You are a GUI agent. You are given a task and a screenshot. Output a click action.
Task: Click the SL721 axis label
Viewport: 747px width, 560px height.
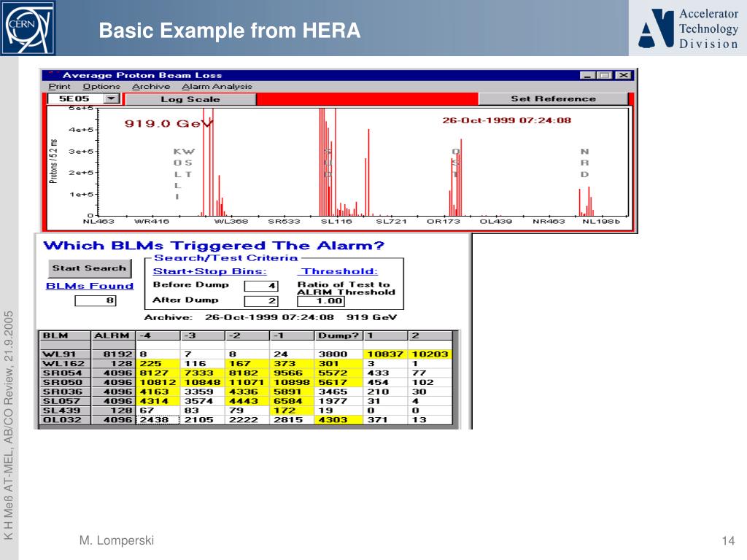[x=391, y=222]
